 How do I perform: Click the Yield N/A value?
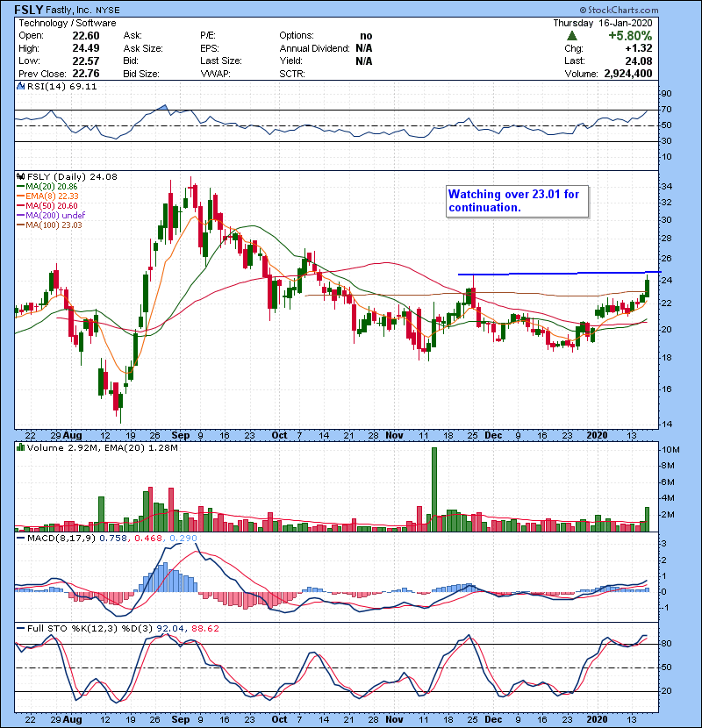point(364,61)
